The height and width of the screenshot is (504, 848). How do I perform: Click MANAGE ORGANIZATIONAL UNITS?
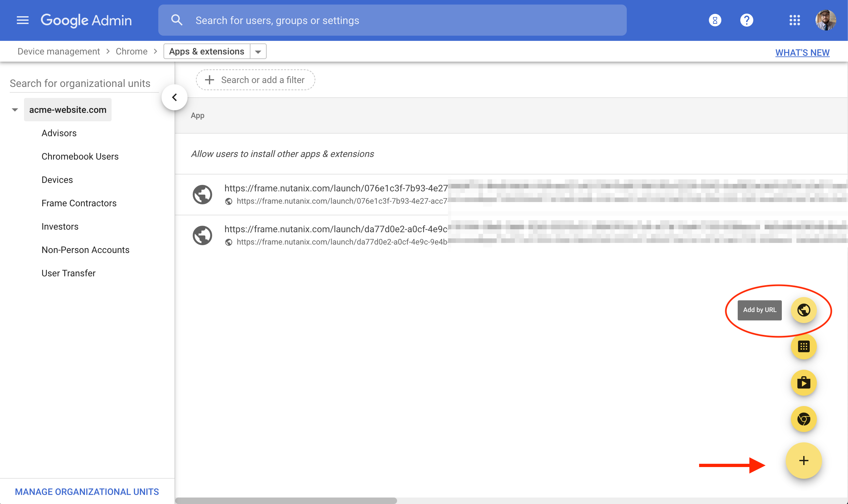87,491
